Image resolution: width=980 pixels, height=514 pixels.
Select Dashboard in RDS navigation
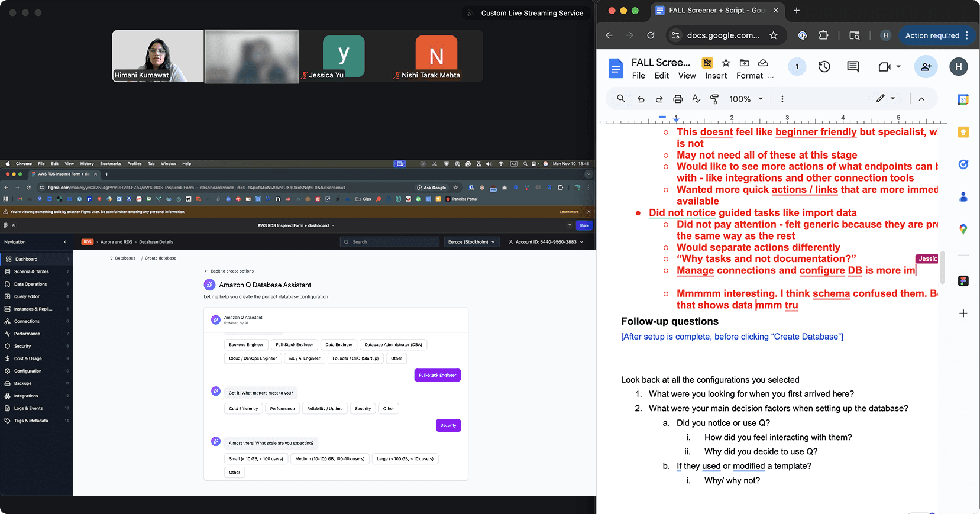(37, 259)
